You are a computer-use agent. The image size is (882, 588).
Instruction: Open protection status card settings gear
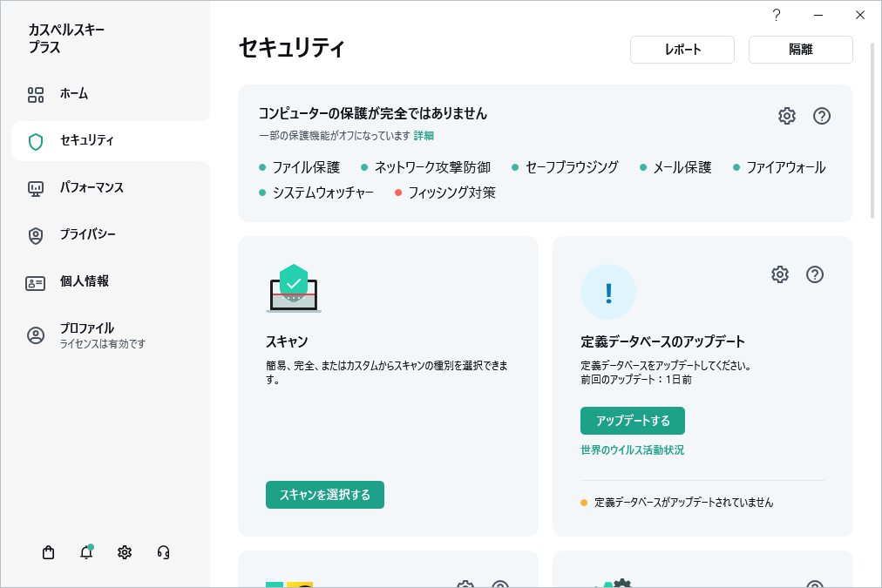pyautogui.click(x=786, y=115)
